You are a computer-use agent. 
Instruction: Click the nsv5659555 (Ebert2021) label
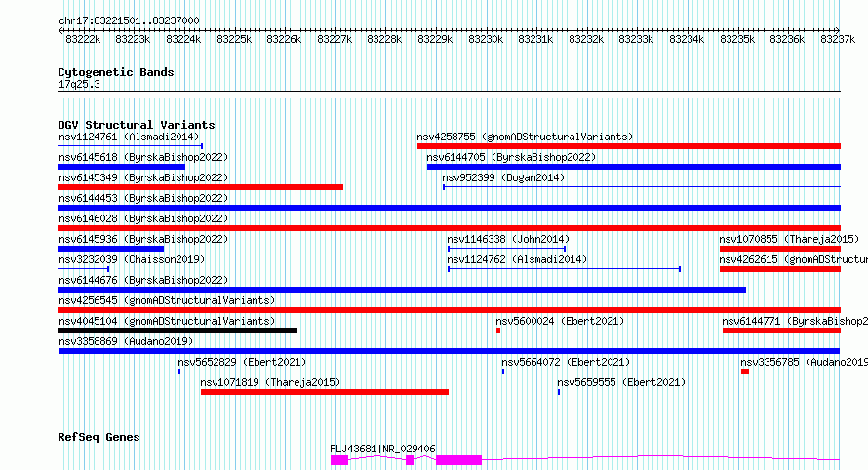point(621,382)
